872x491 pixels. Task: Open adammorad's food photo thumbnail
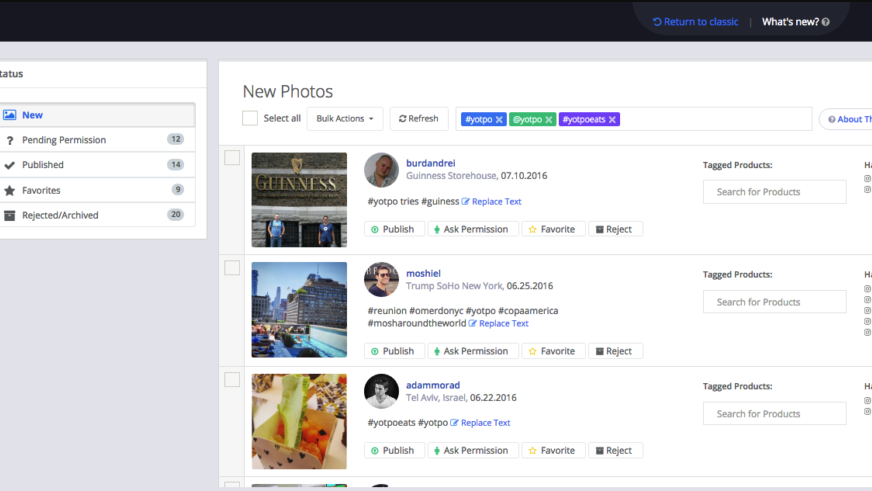pyautogui.click(x=299, y=421)
